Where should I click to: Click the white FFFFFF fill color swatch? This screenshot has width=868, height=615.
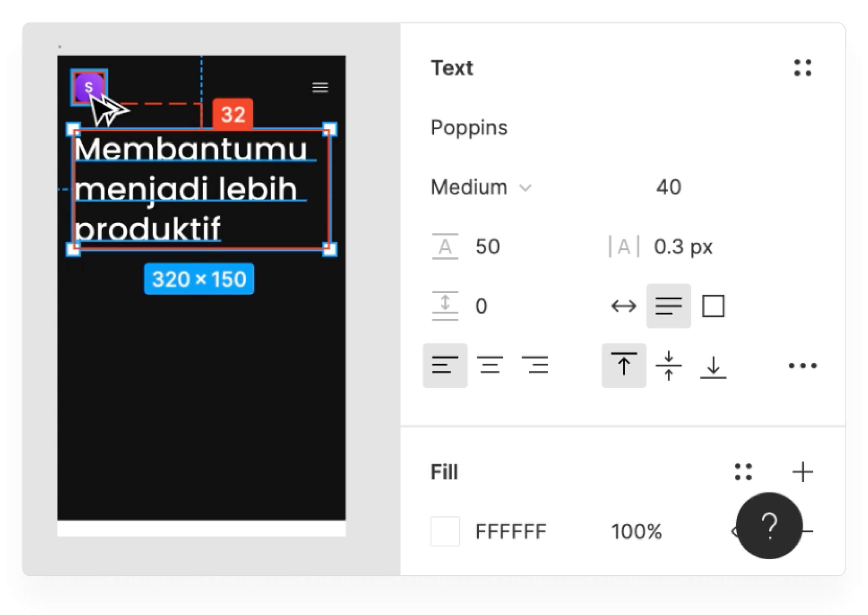coord(445,531)
